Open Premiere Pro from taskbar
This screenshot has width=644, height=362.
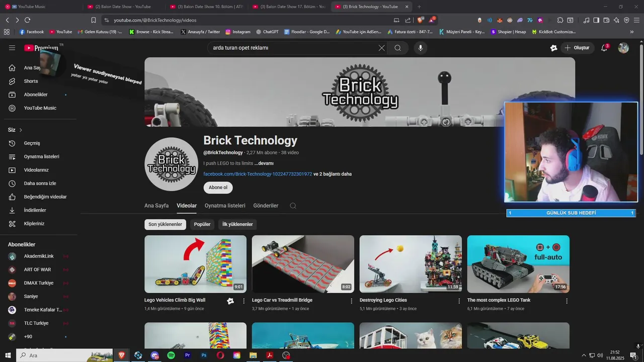(x=188, y=355)
